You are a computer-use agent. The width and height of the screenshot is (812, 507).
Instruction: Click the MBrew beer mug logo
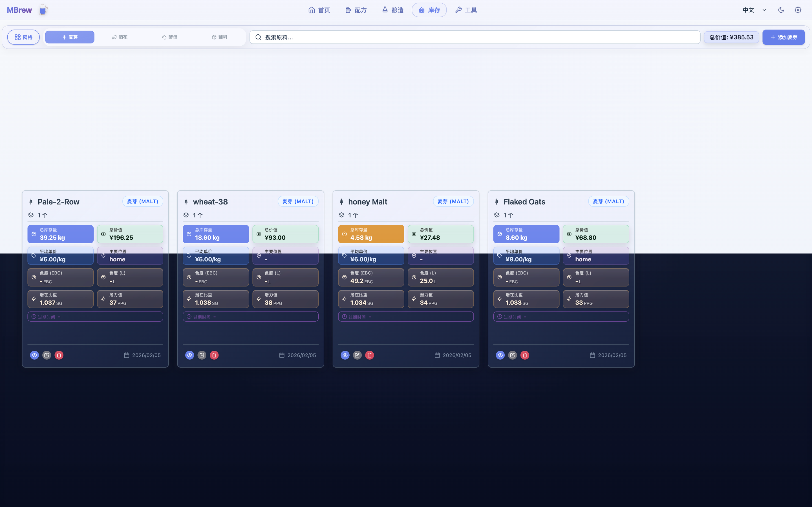point(43,10)
